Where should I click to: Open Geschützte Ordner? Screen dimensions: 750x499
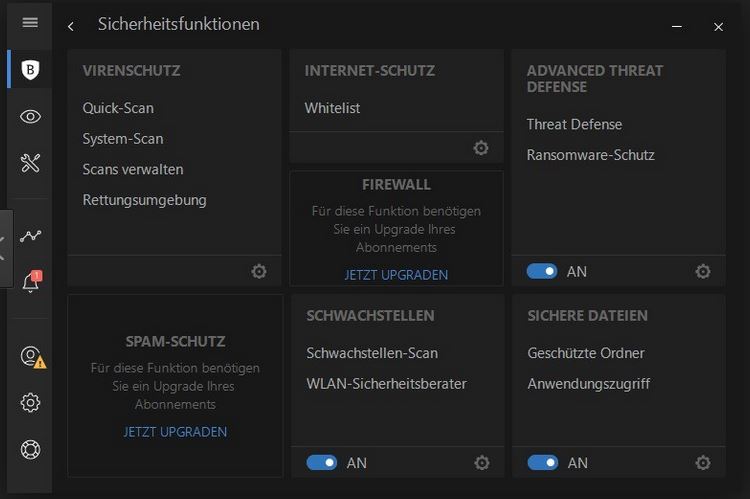(x=586, y=353)
